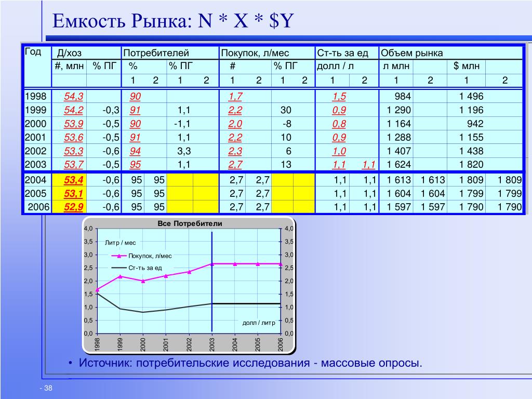Select the market volume cell 1 288
Screen dimensions: 532x399
pyautogui.click(x=399, y=137)
